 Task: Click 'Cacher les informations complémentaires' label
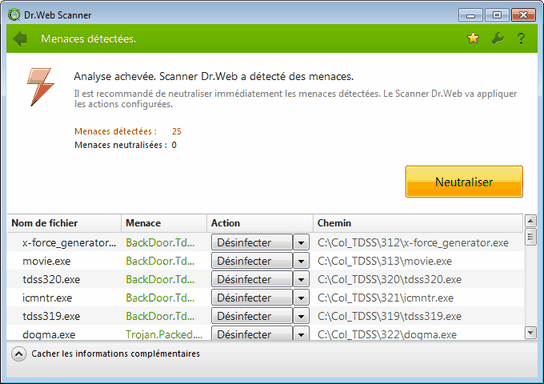click(x=116, y=353)
